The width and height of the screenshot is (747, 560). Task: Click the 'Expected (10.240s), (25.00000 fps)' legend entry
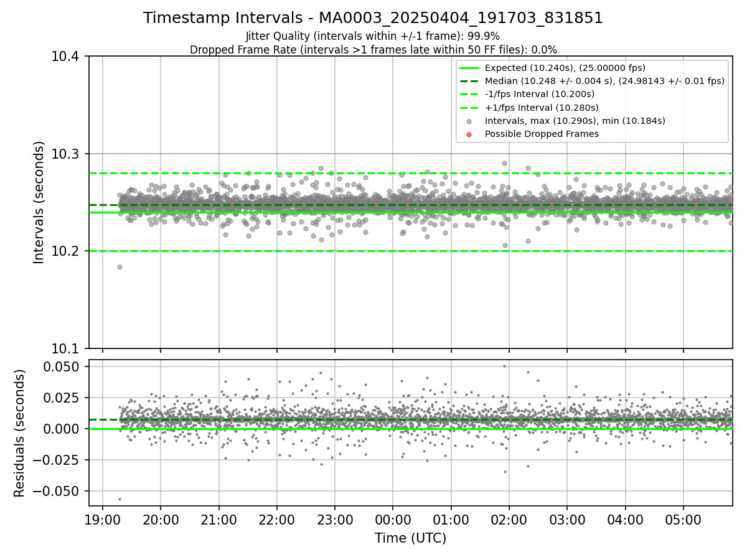click(x=565, y=68)
